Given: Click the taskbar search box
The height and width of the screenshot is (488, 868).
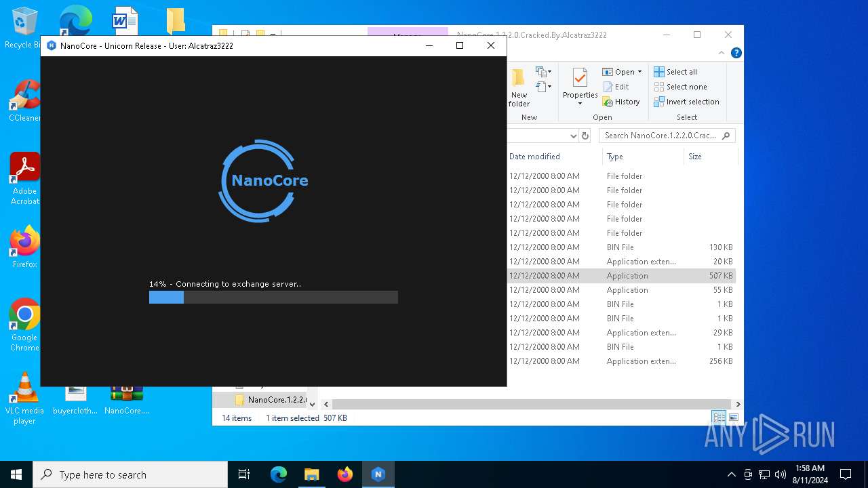Looking at the screenshot, I should click(130, 474).
